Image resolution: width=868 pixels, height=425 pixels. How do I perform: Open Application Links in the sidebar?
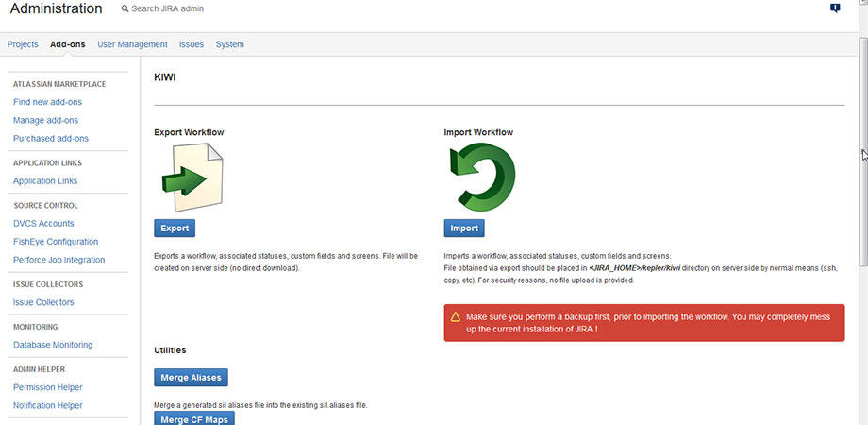pos(45,181)
